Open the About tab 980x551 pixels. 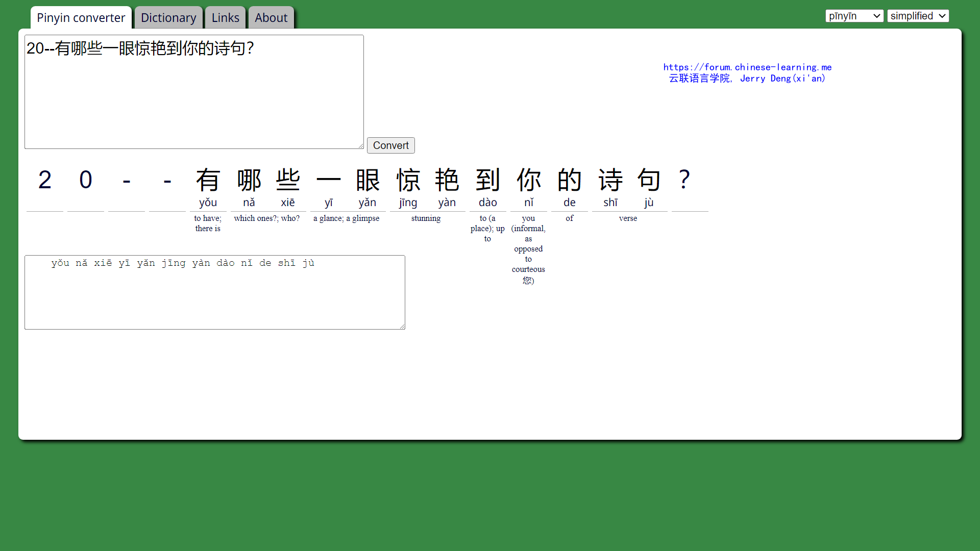pos(271,18)
